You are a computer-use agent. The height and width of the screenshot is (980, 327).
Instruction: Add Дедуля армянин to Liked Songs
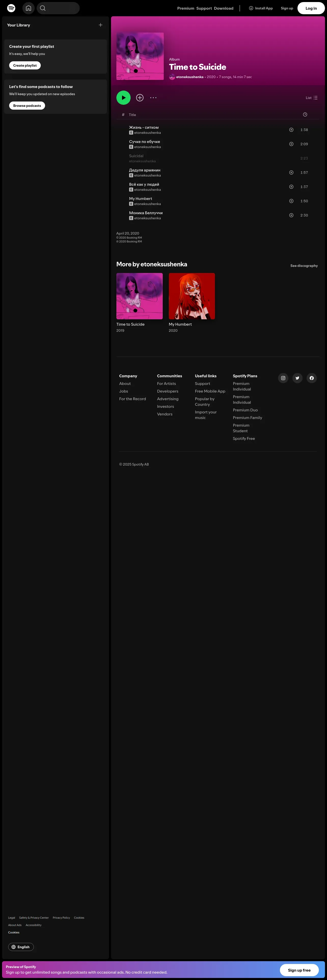[291, 173]
